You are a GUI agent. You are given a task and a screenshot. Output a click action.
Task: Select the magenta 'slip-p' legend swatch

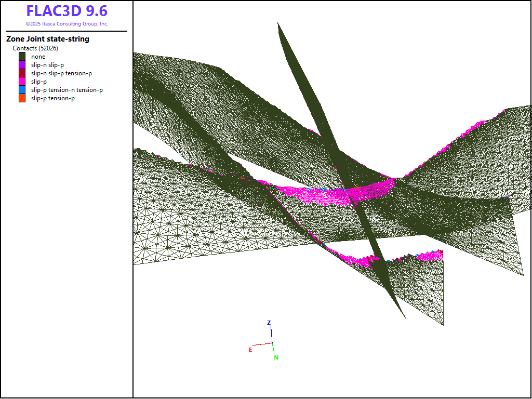pyautogui.click(x=22, y=82)
